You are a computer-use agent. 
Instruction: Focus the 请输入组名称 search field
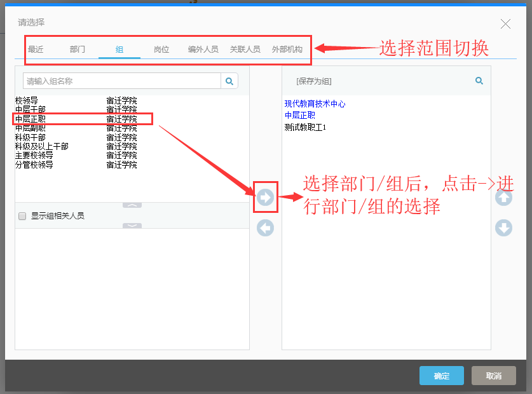122,81
